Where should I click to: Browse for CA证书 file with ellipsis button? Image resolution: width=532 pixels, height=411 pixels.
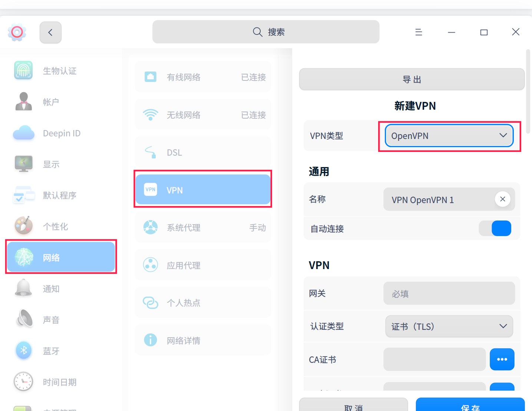click(502, 359)
